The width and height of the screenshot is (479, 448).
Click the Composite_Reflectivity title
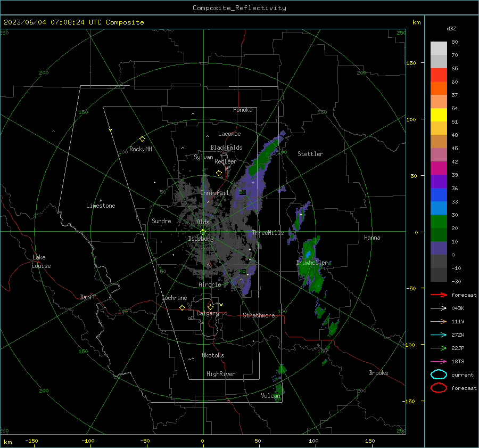pyautogui.click(x=240, y=8)
